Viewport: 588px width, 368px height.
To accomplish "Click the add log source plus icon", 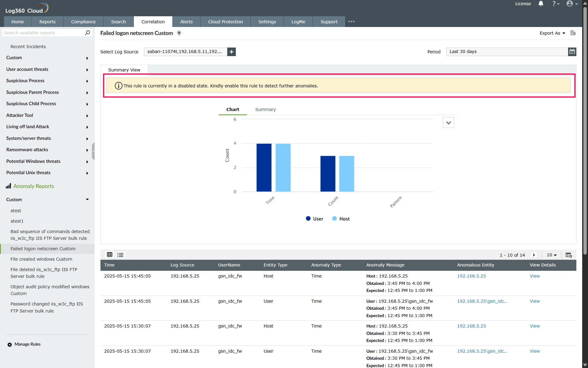I will point(232,52).
